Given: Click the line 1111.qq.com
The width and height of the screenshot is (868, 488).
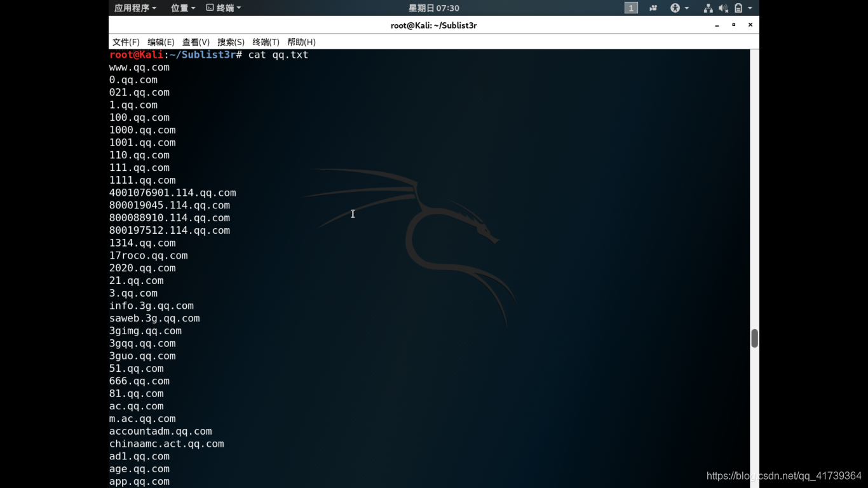Looking at the screenshot, I should click(x=142, y=180).
